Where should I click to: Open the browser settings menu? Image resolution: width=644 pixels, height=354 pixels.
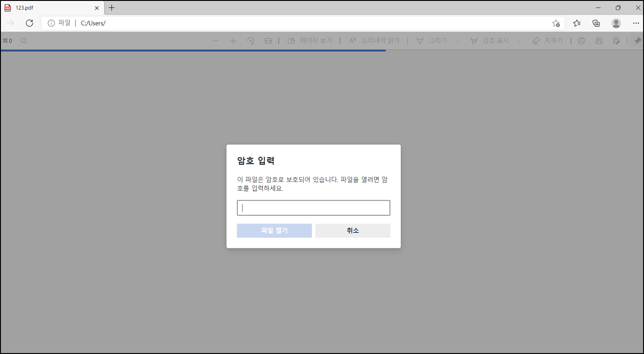637,23
